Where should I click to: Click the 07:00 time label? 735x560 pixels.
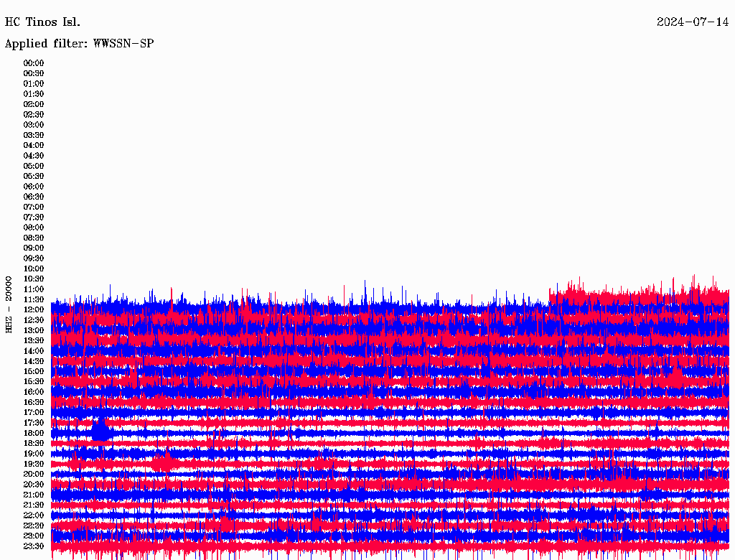coord(34,207)
